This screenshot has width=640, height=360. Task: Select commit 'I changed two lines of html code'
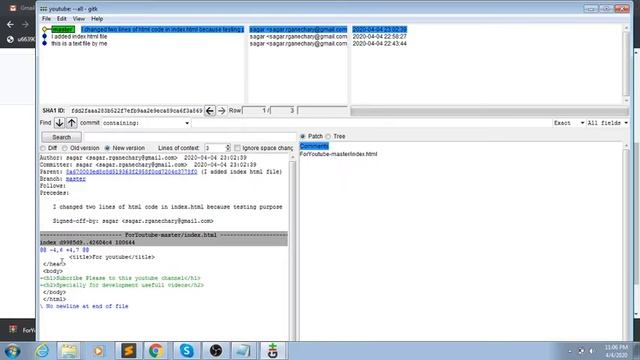(162, 29)
